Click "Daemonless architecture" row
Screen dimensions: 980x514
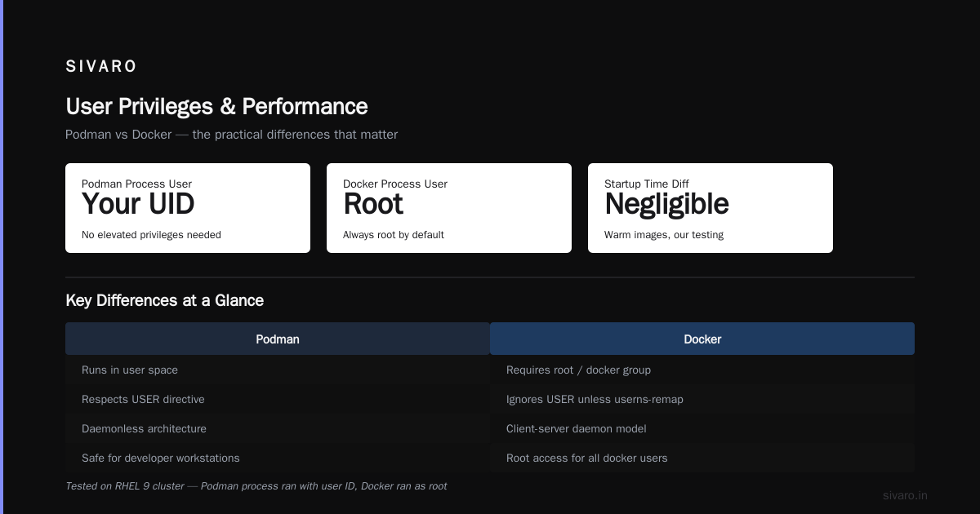coord(278,429)
